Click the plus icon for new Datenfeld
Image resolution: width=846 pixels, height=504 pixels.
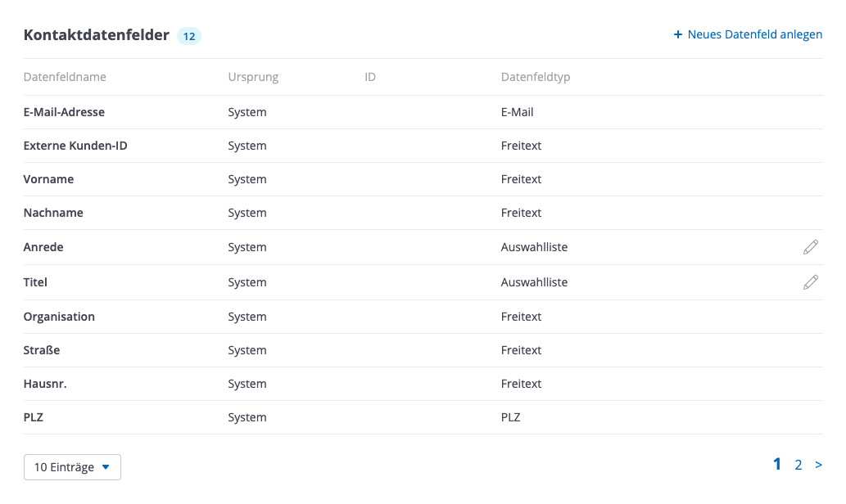tap(677, 35)
